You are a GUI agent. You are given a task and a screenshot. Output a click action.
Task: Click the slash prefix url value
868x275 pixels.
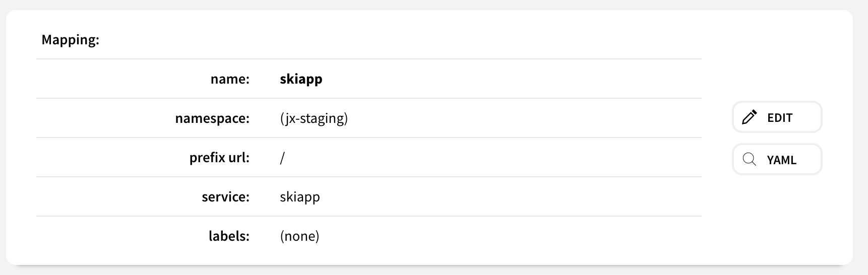pos(282,158)
